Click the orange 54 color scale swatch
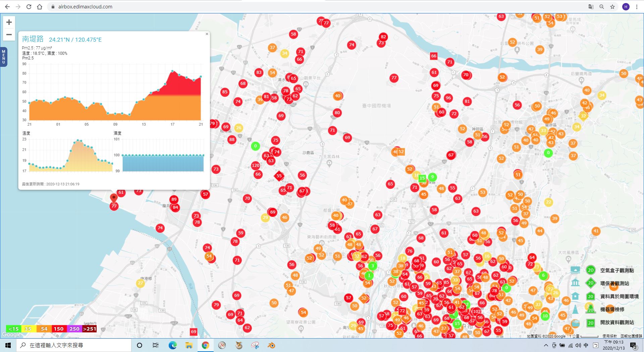This screenshot has width=644, height=352. pyautogui.click(x=44, y=329)
